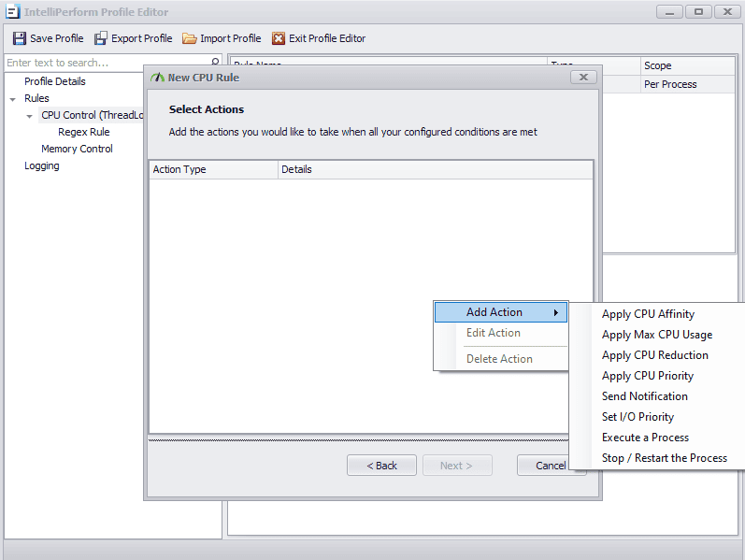Select Logging tree item
The image size is (745, 560).
click(42, 165)
